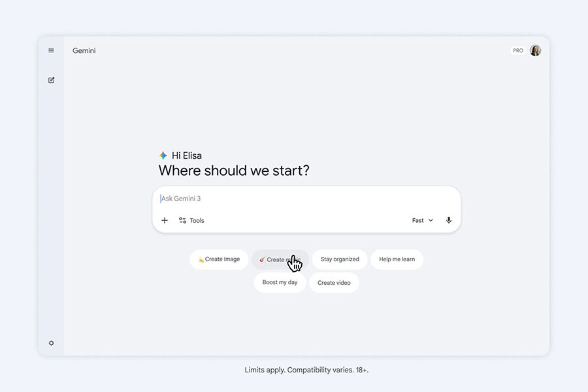Image resolution: width=588 pixels, height=392 pixels.
Task: Pick the Stay organized chip
Action: click(x=340, y=259)
